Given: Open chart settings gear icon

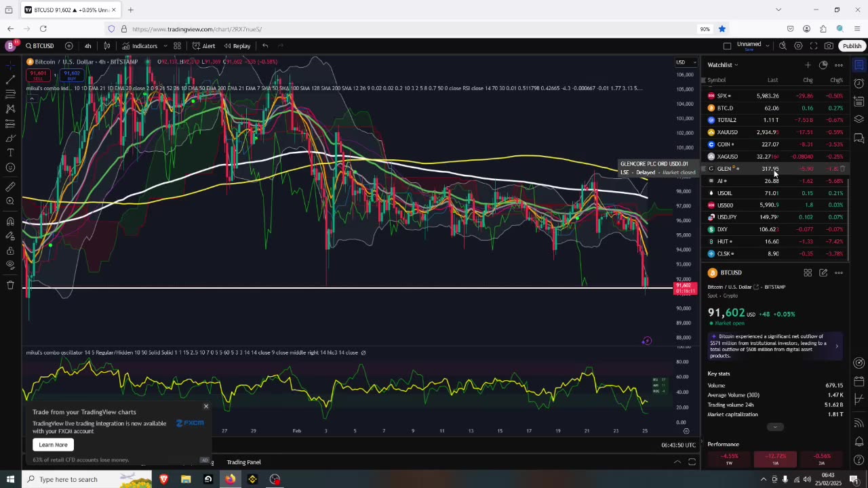Looking at the screenshot, I should point(798,46).
